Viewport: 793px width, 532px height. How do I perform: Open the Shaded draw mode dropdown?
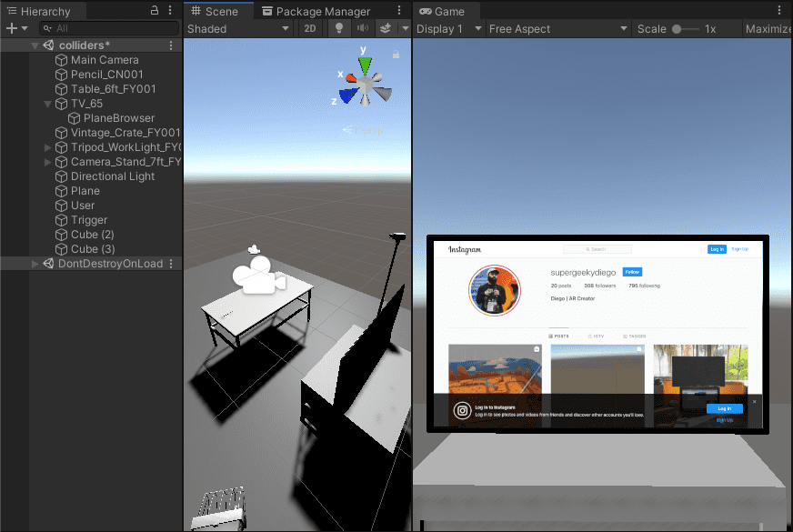238,28
